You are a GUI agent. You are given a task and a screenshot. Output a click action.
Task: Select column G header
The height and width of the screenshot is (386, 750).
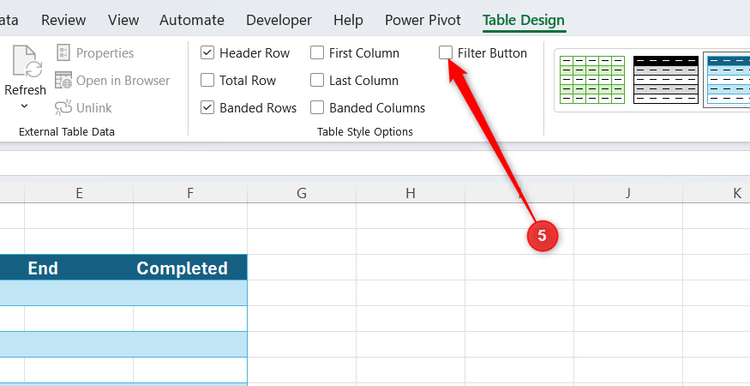tap(301, 193)
